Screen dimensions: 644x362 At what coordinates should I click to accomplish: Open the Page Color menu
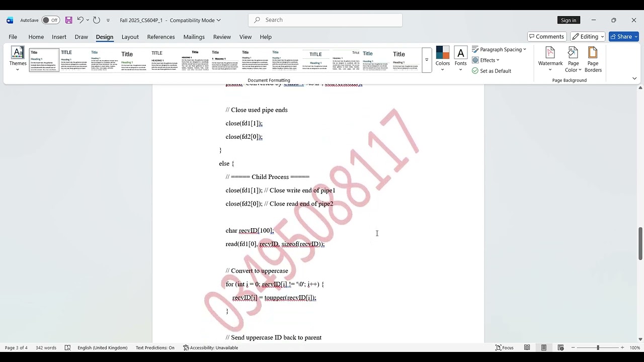pos(573,59)
